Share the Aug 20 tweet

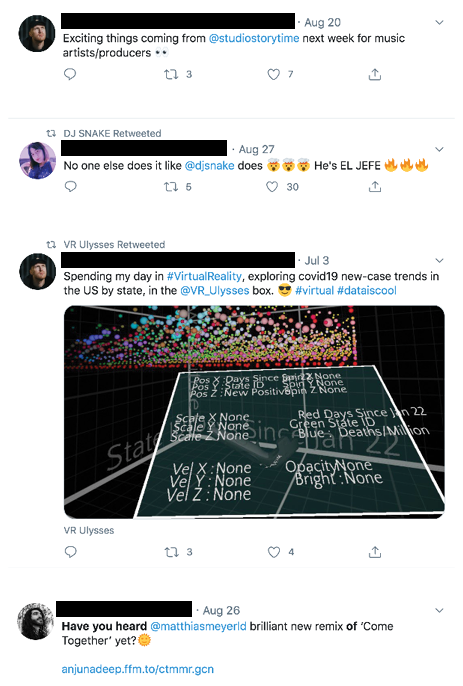(375, 74)
